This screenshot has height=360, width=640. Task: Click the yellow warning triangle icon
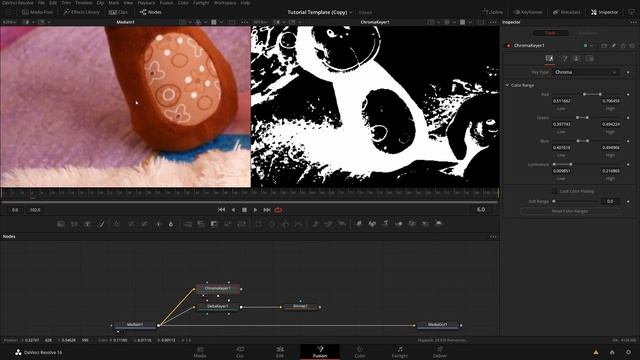pyautogui.click(x=596, y=352)
